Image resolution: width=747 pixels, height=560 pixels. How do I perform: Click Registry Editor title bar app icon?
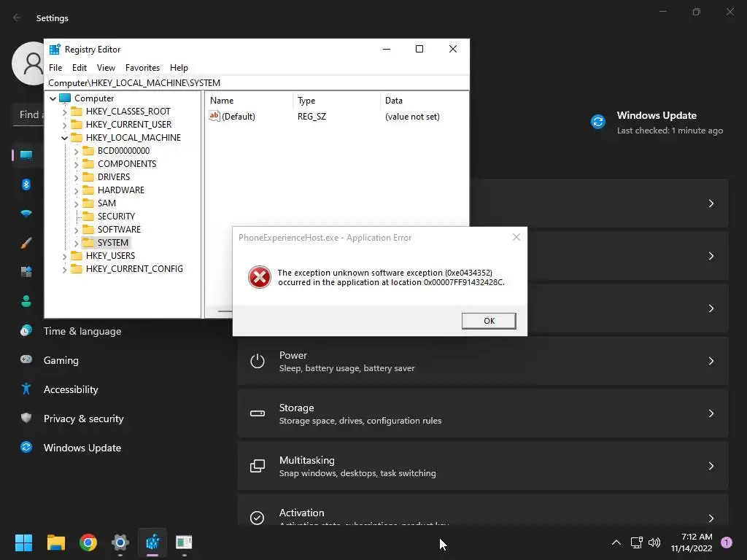click(55, 50)
